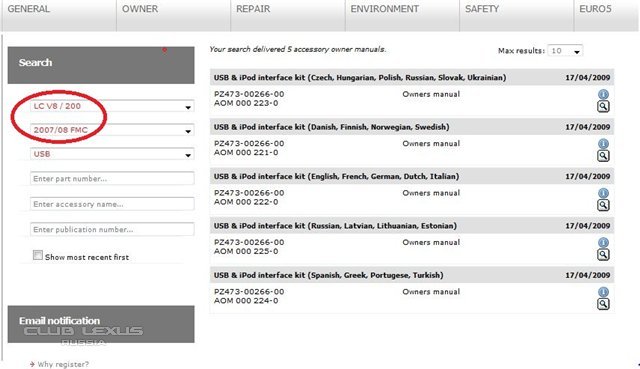
Task: Open the 2007/08 FMC year dropdown
Action: point(112,130)
